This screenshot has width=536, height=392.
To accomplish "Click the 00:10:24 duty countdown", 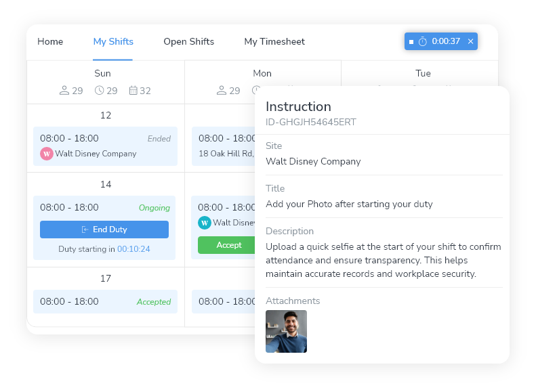I will [x=133, y=249].
